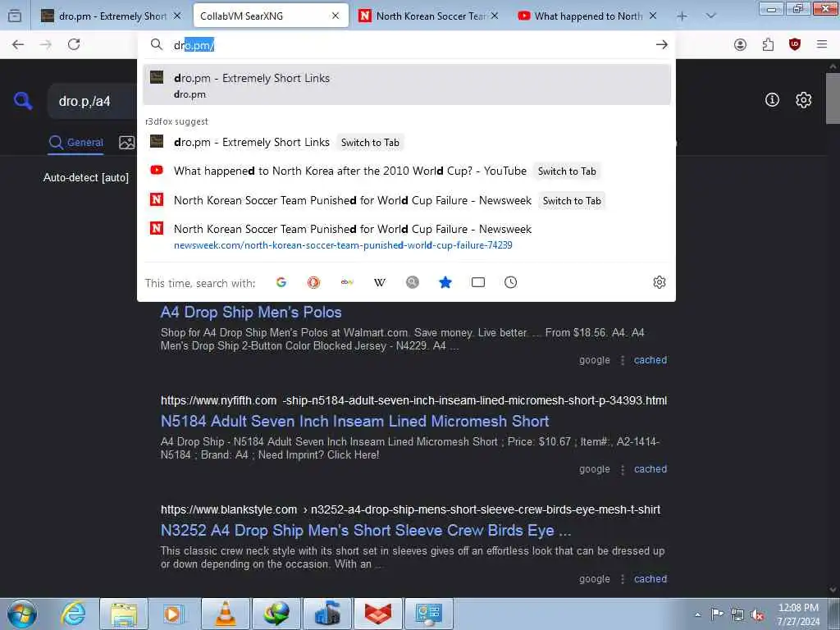
Task: Click the taskbar clock showing 12:08 PM
Action: [x=798, y=614]
